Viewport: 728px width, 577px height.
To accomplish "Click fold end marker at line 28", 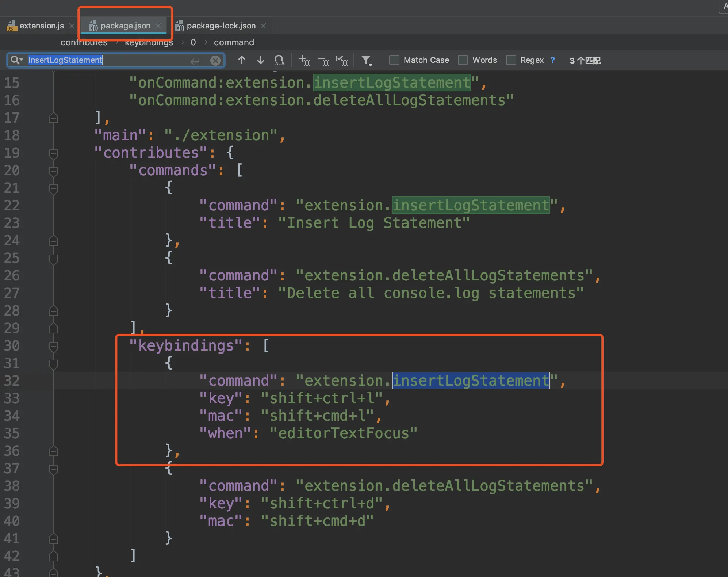I will (54, 311).
